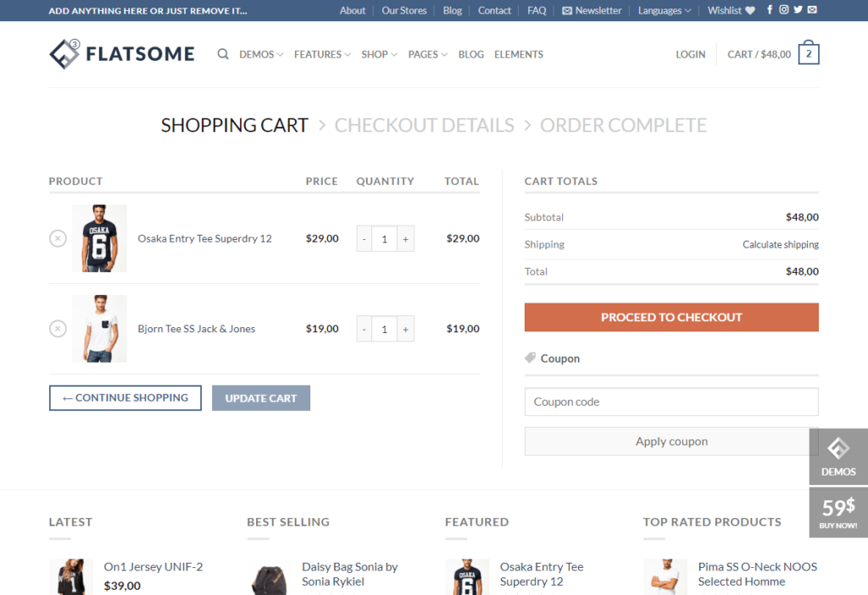Open Osaka Entry Tee Superdry 12 cart link
868x595 pixels.
pyautogui.click(x=205, y=238)
